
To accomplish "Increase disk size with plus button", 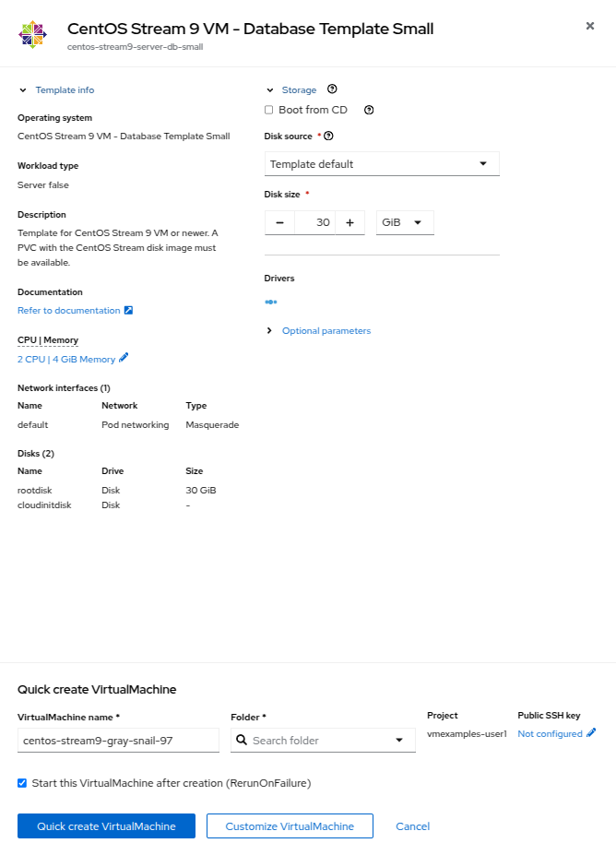I will 349,222.
